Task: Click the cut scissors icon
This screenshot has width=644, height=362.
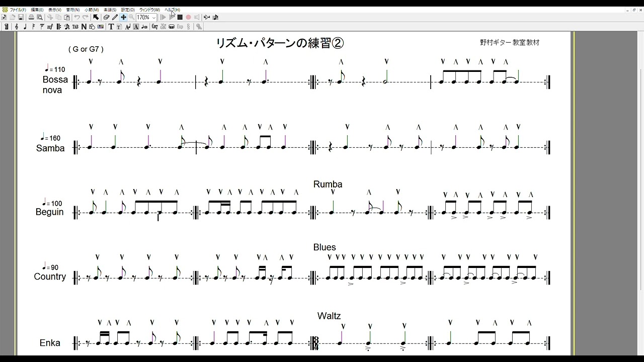Action: click(50, 17)
